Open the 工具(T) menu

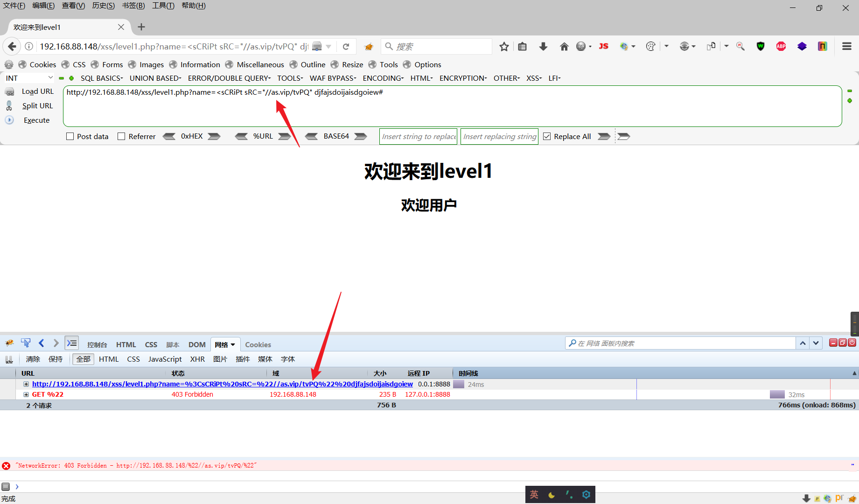pos(162,6)
